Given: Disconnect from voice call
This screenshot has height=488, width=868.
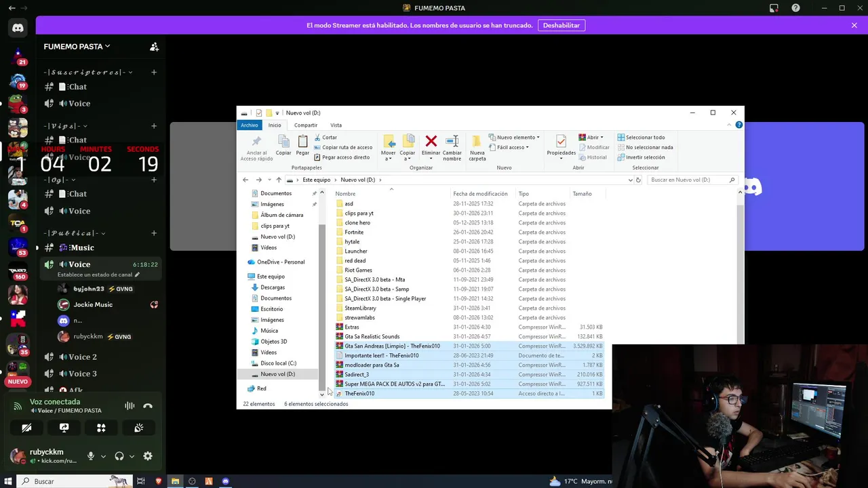Looking at the screenshot, I should click(148, 406).
